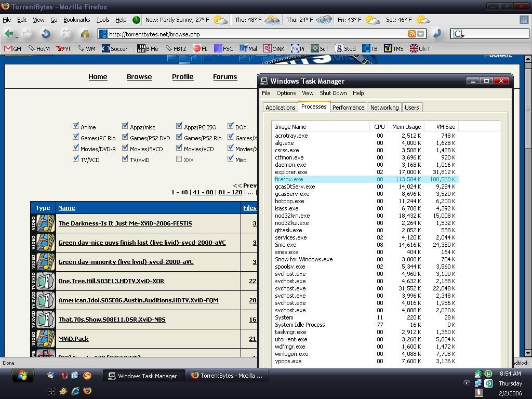532x399 pixels.
Task: Go to the Forums page link
Action: (224, 76)
